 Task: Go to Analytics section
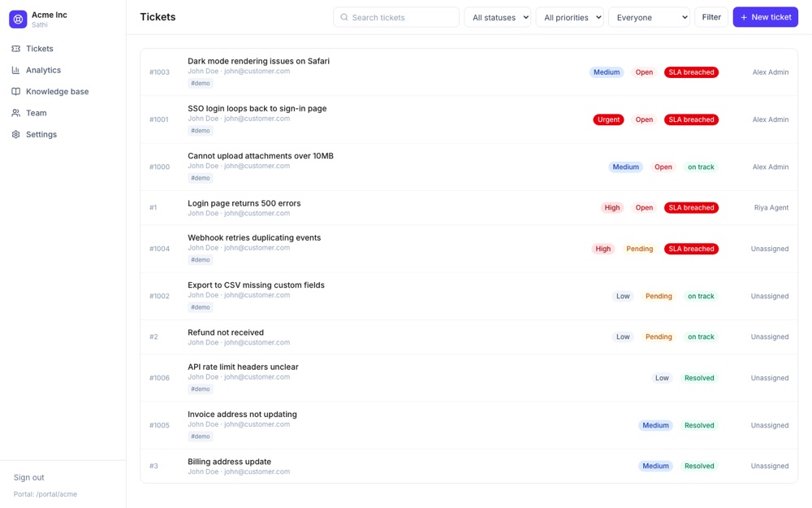(44, 70)
